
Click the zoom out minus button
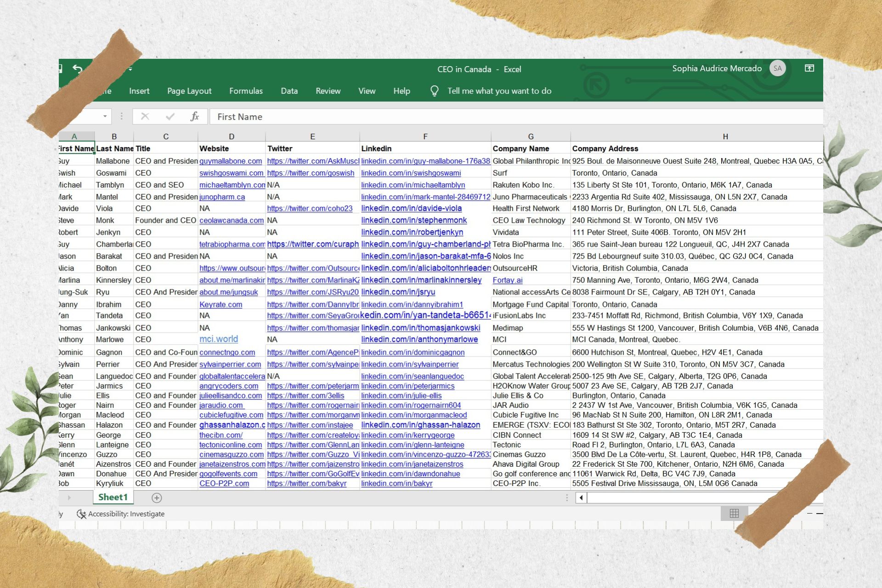click(x=809, y=514)
